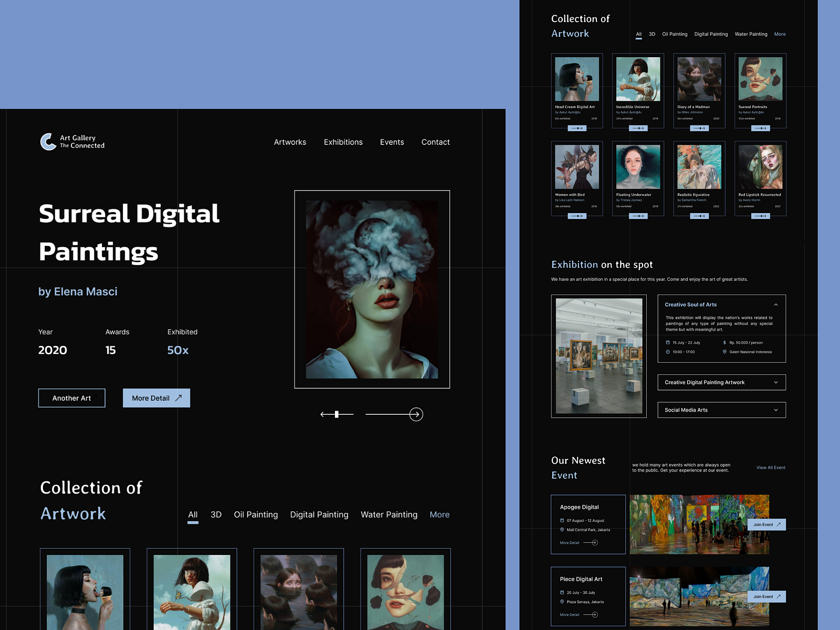
Task: Click the location pin beside Galeri Nasional Indonesia
Action: 725,352
